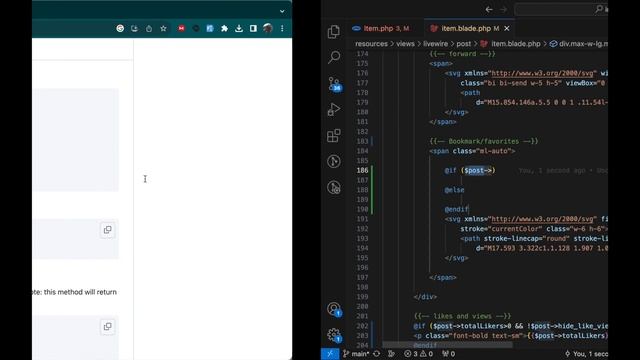The width and height of the screenshot is (640, 360).
Task: Open the Explorer view in VS Code
Action: point(333,31)
